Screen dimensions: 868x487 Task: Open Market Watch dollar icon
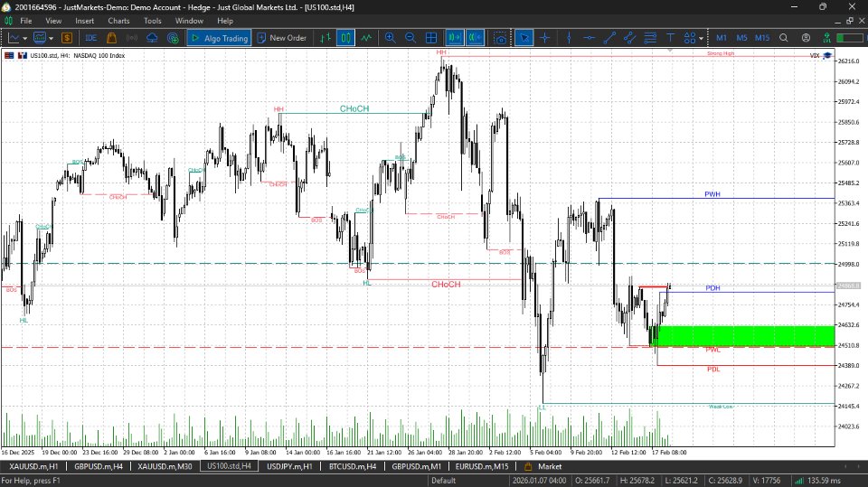(67, 38)
